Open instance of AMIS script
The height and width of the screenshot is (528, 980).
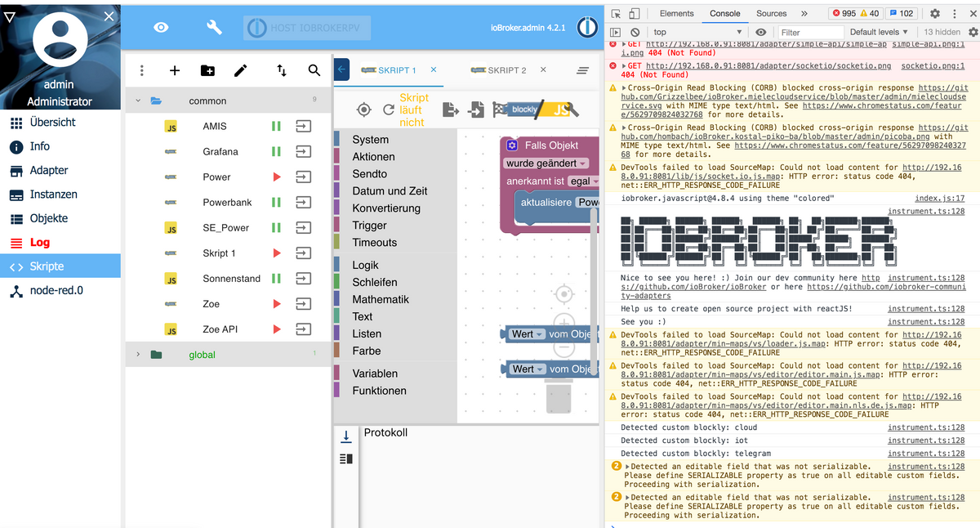(x=303, y=127)
